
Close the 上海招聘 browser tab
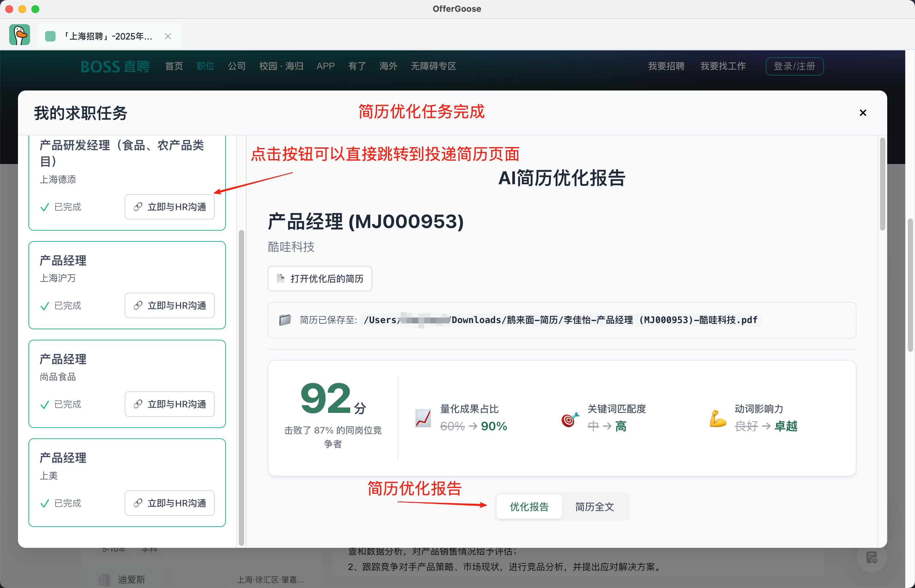168,36
